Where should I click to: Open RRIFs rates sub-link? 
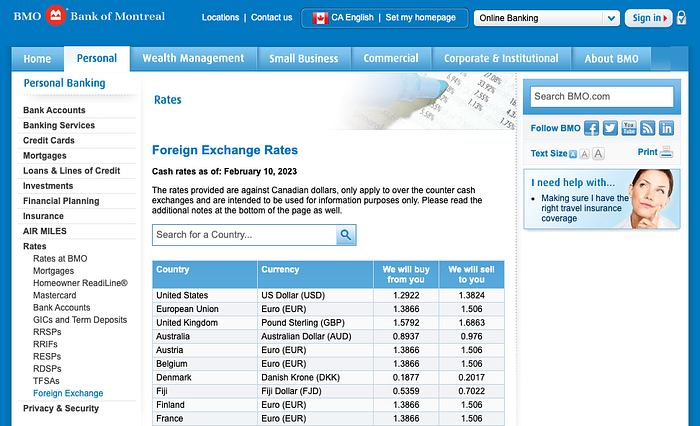pyautogui.click(x=45, y=344)
